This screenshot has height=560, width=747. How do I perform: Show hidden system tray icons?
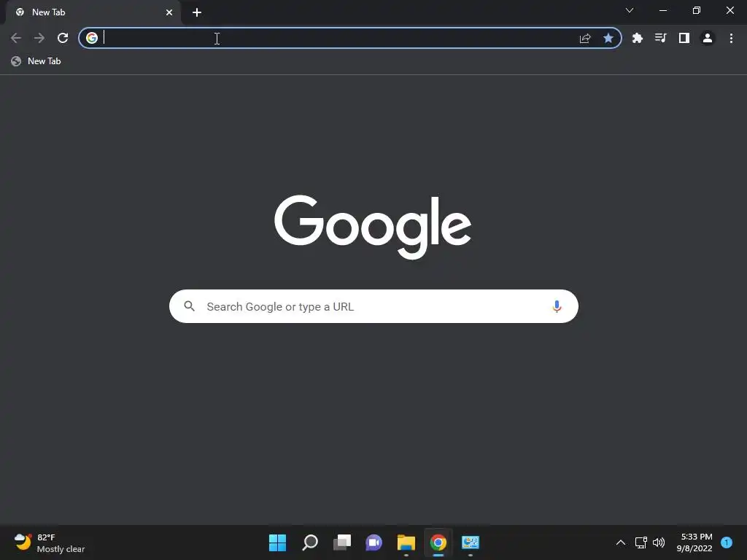621,542
